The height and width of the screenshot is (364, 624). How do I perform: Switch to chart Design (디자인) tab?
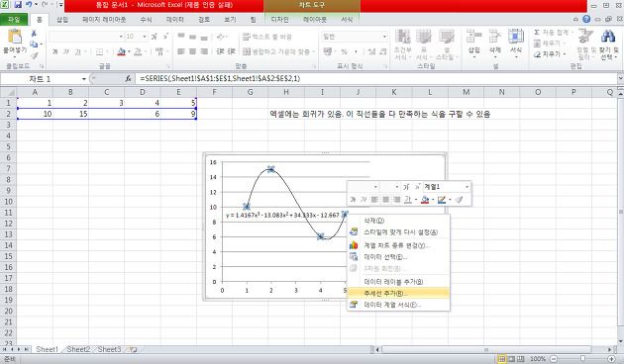coord(279,19)
